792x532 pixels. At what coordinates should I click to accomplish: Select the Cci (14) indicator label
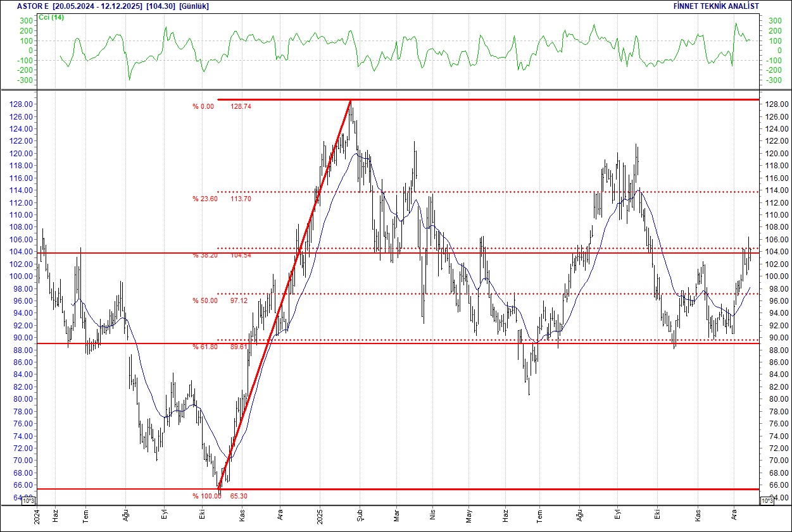(52, 18)
